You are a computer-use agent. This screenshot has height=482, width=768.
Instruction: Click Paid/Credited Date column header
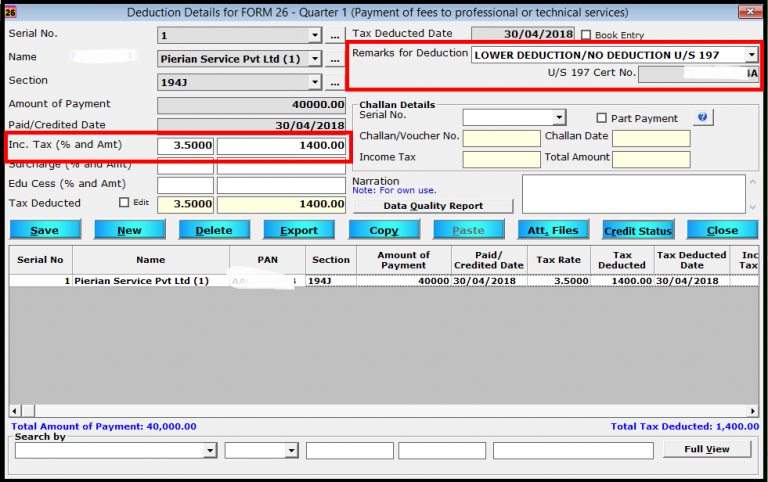pyautogui.click(x=489, y=260)
